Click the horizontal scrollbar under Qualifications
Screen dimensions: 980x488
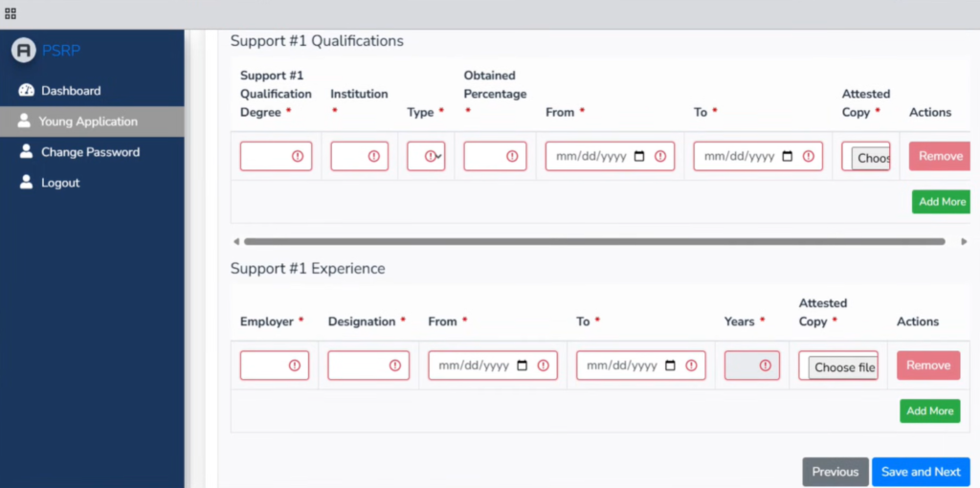(593, 241)
